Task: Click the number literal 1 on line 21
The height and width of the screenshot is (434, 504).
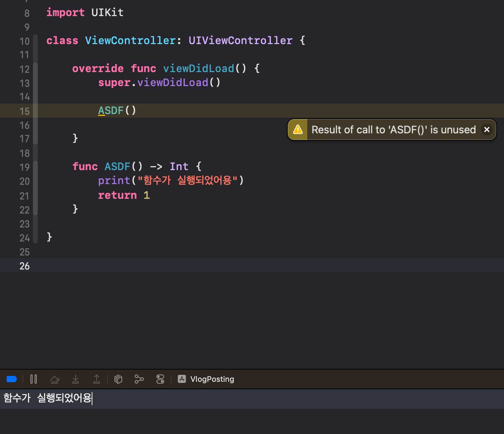Action: (147, 195)
